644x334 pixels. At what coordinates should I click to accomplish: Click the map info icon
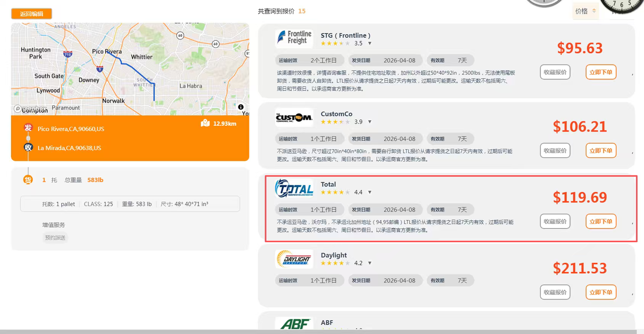(x=240, y=107)
